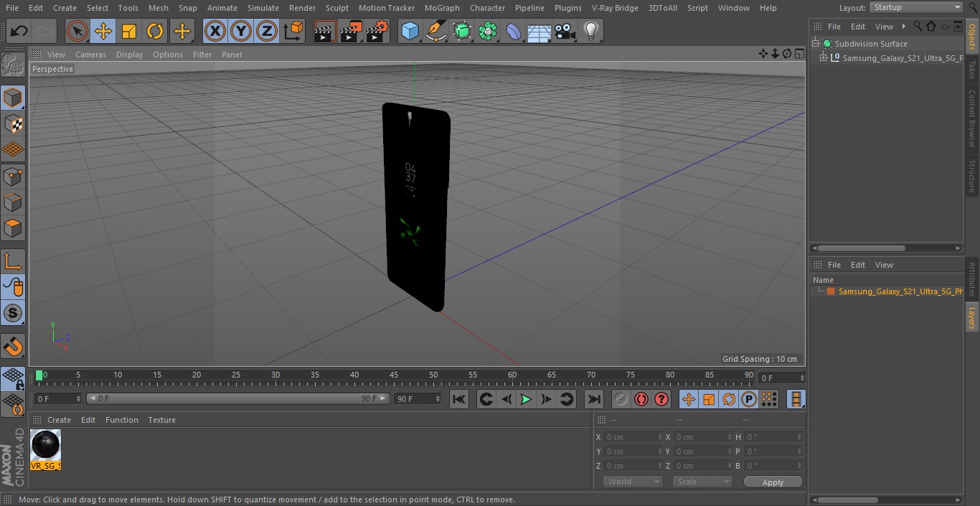Enable Axis mode
Viewport: 980px width, 506px height.
coord(13,261)
